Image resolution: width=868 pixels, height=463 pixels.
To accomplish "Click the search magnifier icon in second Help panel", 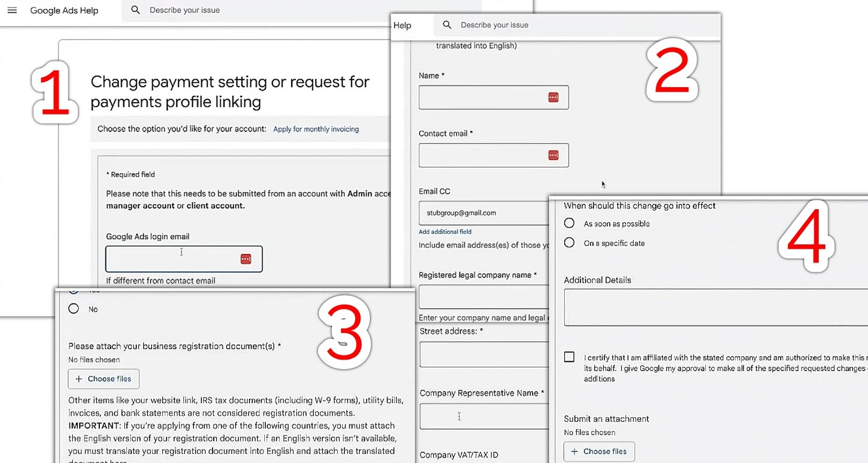I will click(x=447, y=25).
